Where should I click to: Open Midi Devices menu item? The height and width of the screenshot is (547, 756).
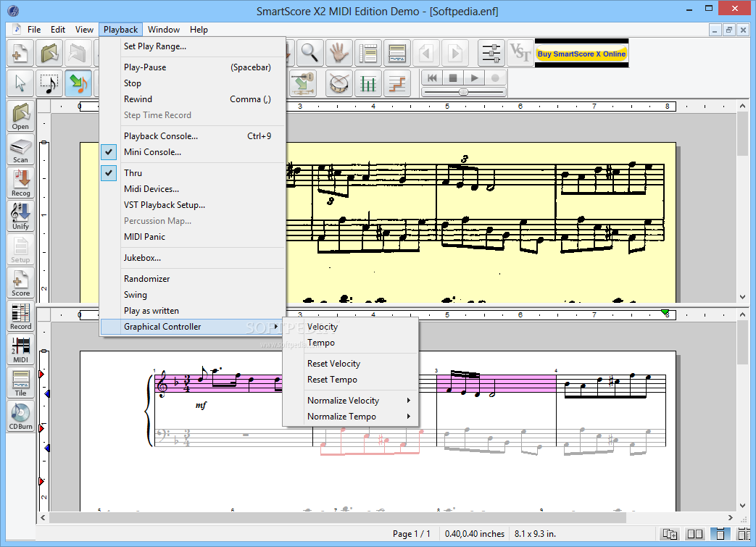(x=192, y=188)
